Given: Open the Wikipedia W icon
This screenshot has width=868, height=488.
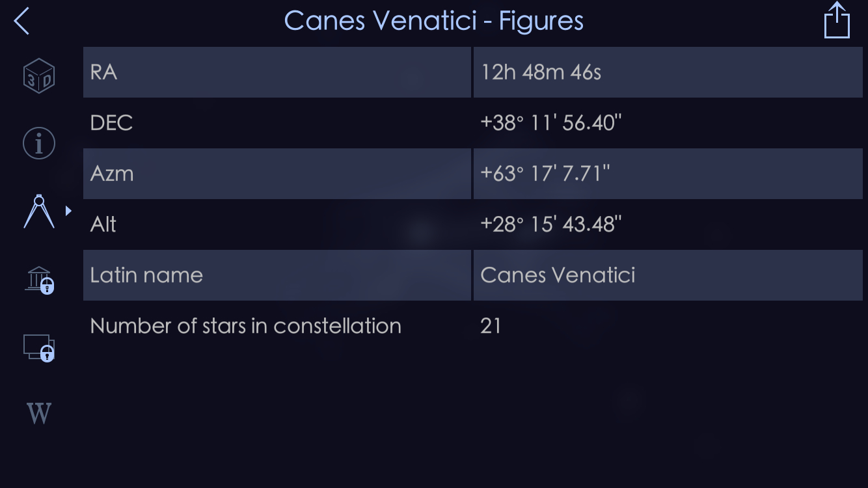Looking at the screenshot, I should (39, 413).
